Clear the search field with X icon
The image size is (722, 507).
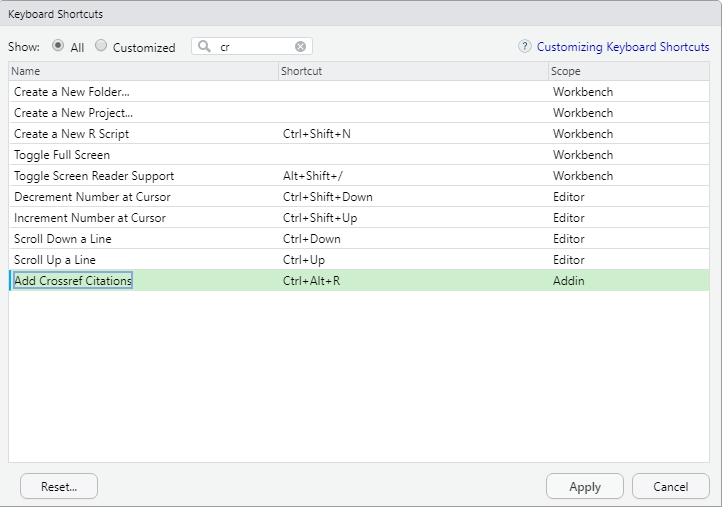pyautogui.click(x=300, y=47)
